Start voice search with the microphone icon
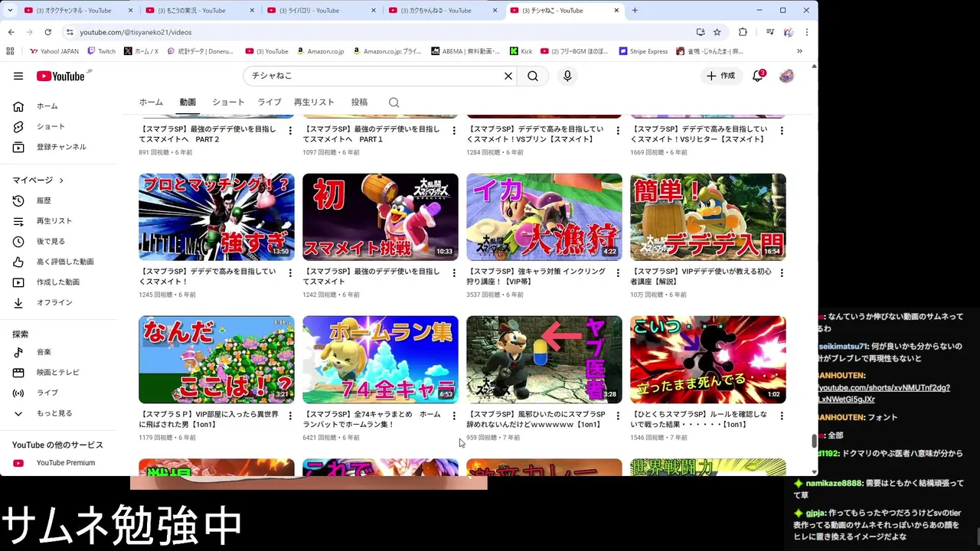Screen dimensions: 980x551 (567, 76)
